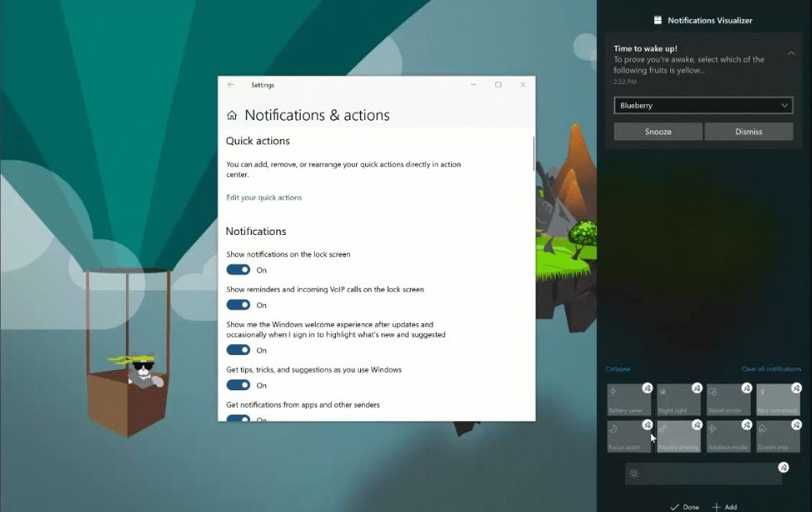This screenshot has height=512, width=812.
Task: Click the Time to wake up! notification title
Action: (645, 49)
